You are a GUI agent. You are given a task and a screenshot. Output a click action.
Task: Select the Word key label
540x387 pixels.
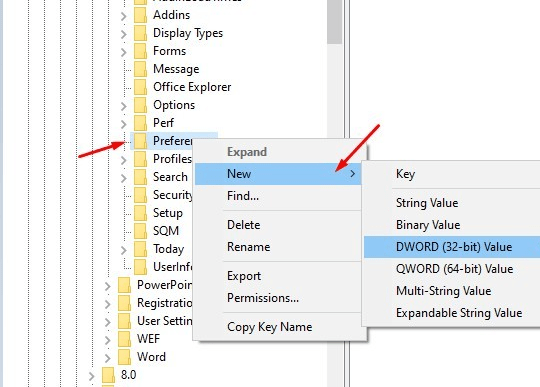click(x=151, y=357)
